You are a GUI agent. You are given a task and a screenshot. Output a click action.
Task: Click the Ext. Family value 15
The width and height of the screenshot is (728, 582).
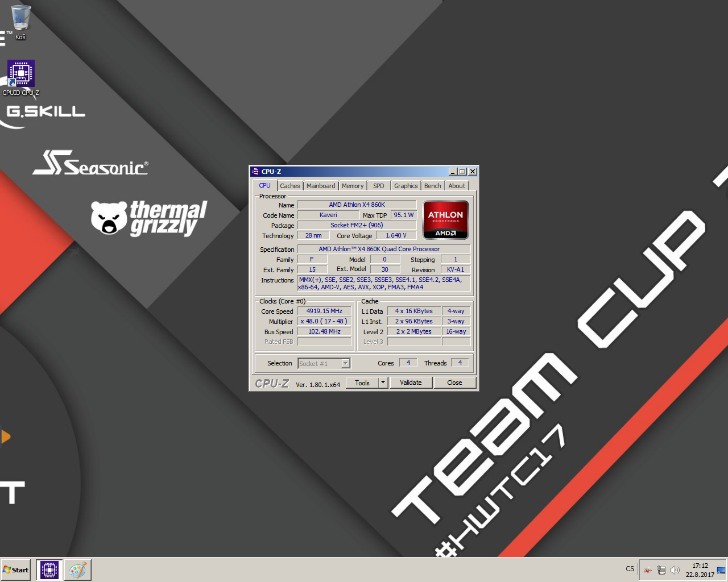[x=312, y=269]
